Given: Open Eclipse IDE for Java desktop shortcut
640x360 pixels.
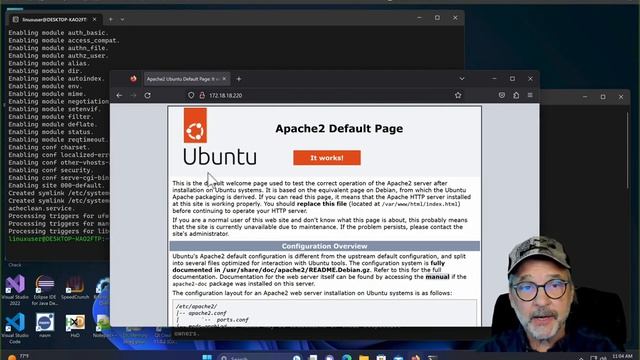Looking at the screenshot, I should (x=45, y=290).
